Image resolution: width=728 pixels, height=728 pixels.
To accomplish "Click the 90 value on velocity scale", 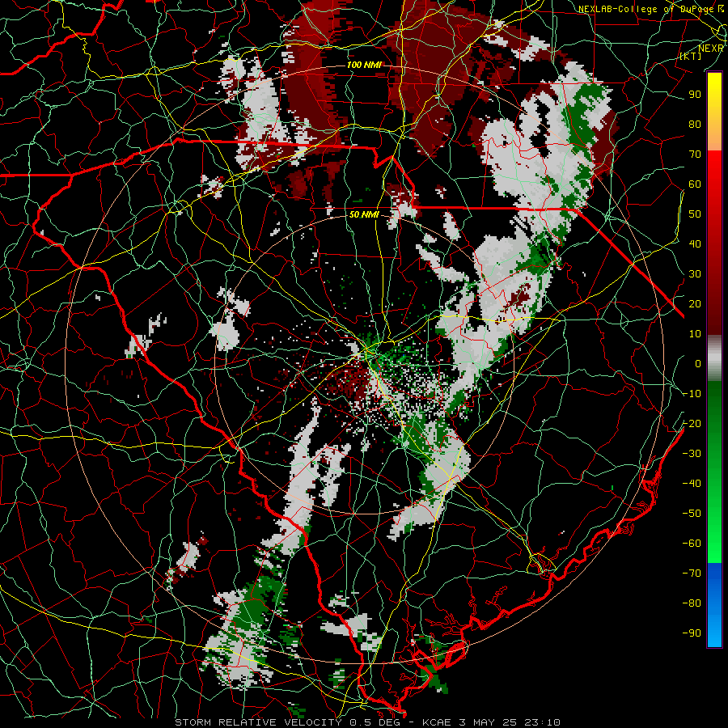I will 695,95.
